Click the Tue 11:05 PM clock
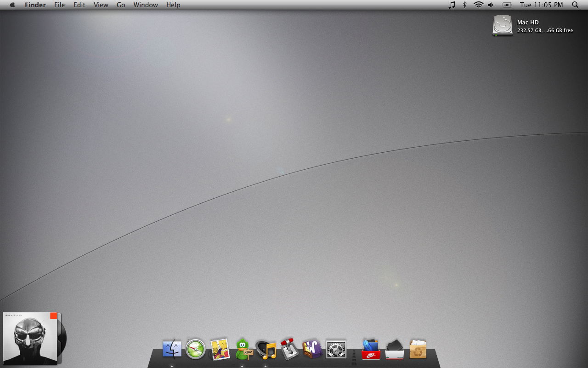This screenshot has width=588, height=368. (x=541, y=5)
